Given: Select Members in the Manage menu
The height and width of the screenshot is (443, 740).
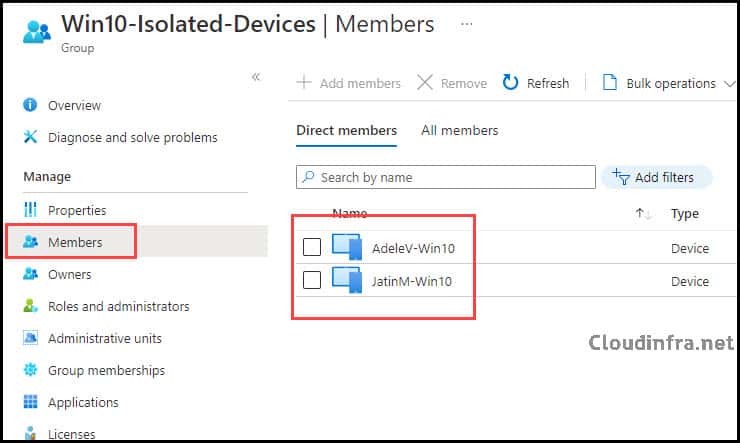Looking at the screenshot, I should pos(75,242).
